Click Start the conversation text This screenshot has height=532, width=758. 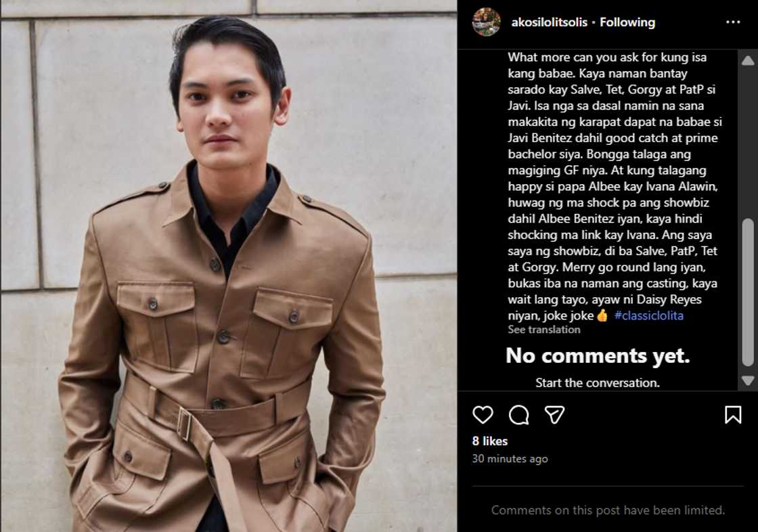598,382
